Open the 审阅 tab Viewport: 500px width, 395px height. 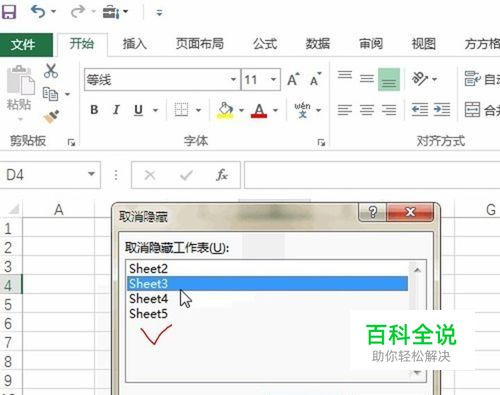(x=371, y=44)
